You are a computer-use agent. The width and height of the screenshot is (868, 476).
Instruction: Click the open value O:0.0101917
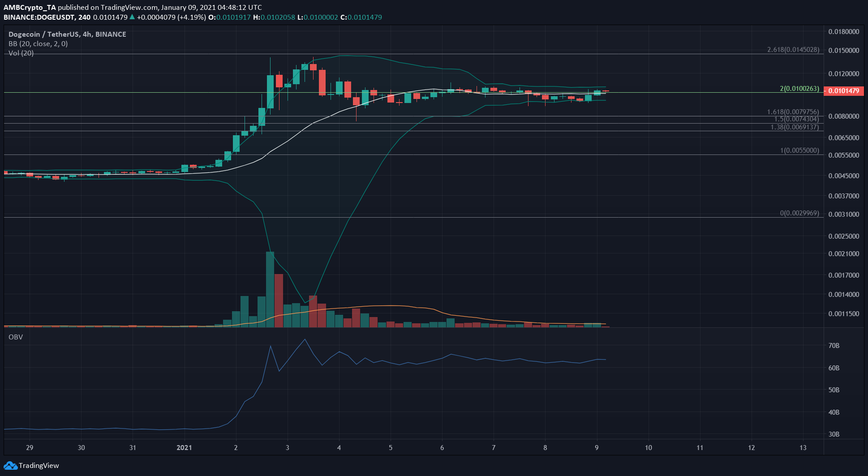click(230, 17)
